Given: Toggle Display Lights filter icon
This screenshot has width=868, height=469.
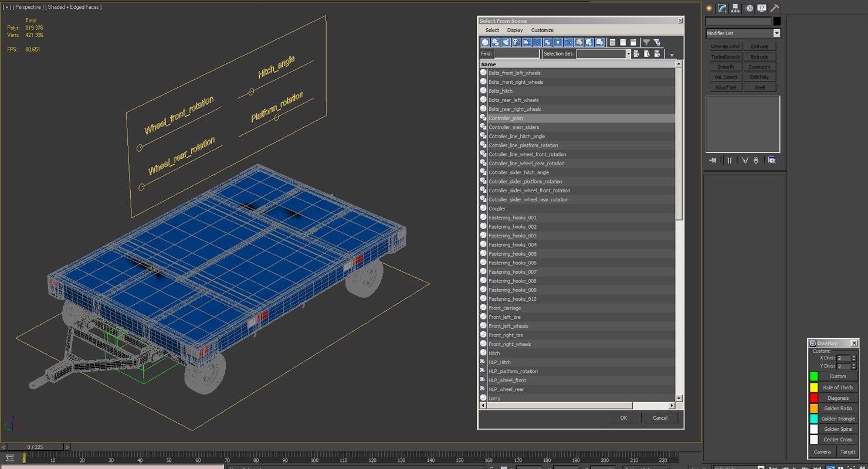Looking at the screenshot, I should 506,42.
